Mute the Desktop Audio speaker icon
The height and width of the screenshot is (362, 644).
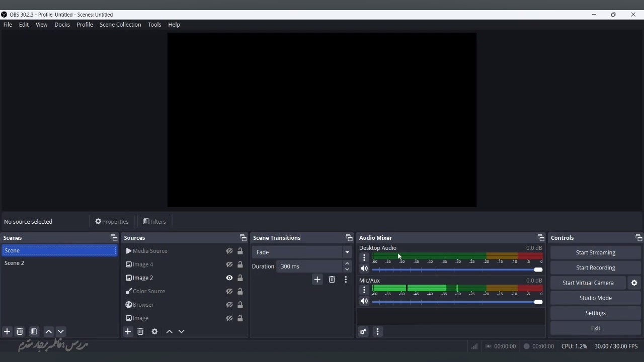[x=364, y=268]
